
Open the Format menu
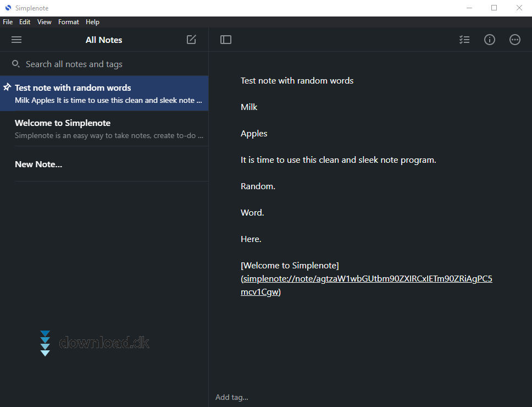point(69,22)
